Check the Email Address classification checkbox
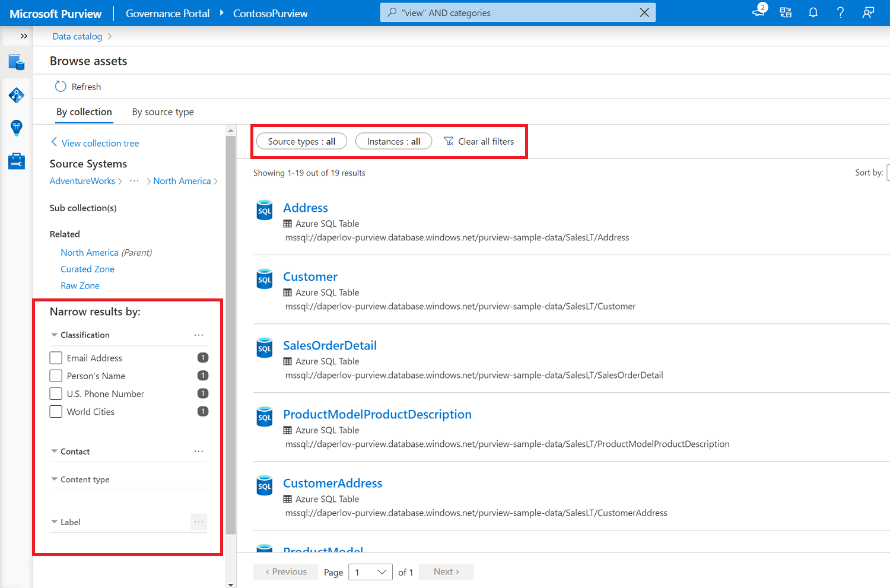Viewport: 890px width, 588px height. click(x=56, y=358)
